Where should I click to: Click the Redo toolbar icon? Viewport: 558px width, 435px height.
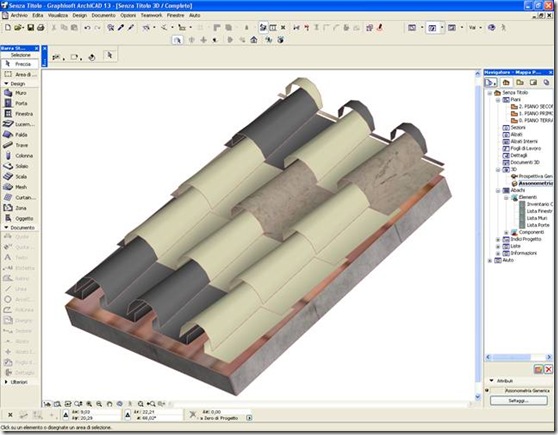pos(98,27)
